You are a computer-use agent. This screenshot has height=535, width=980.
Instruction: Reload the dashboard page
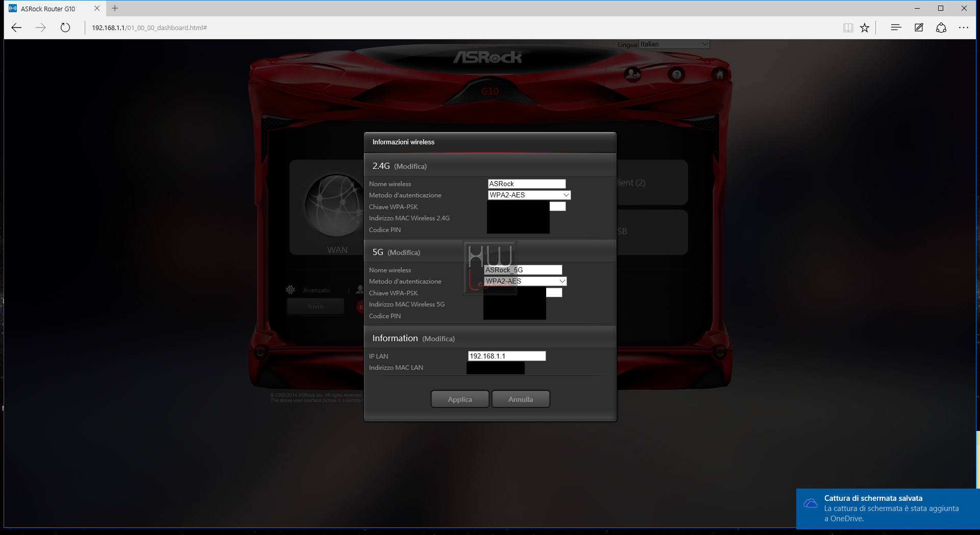[65, 28]
